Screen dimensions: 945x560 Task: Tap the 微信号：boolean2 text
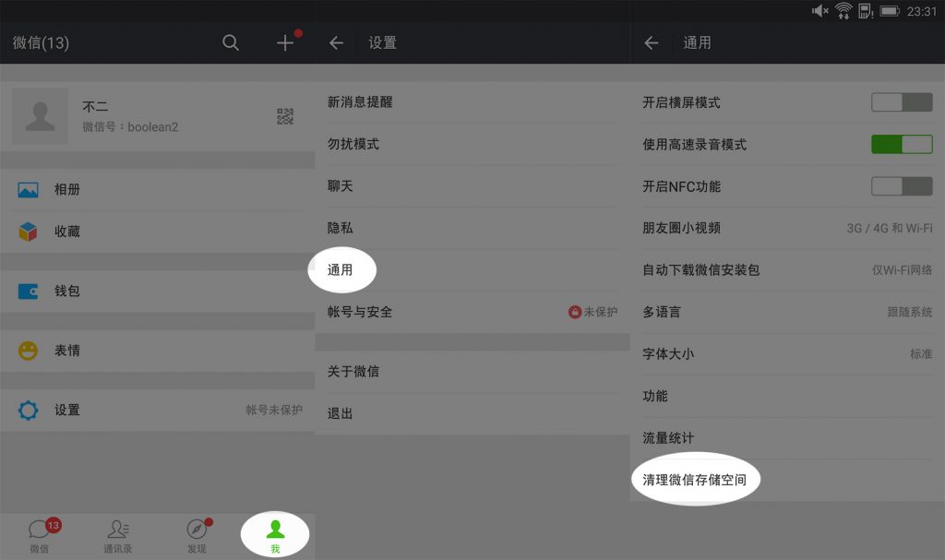point(130,126)
